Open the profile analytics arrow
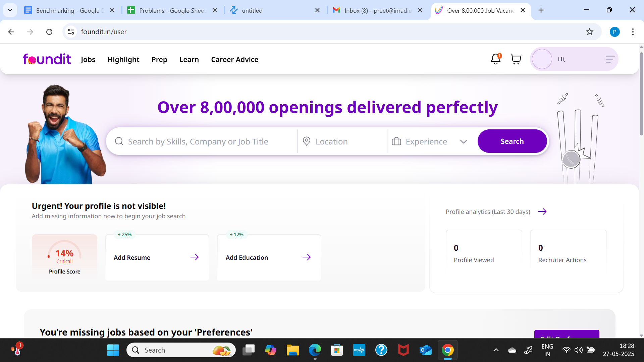This screenshot has height=362, width=644. pyautogui.click(x=542, y=212)
